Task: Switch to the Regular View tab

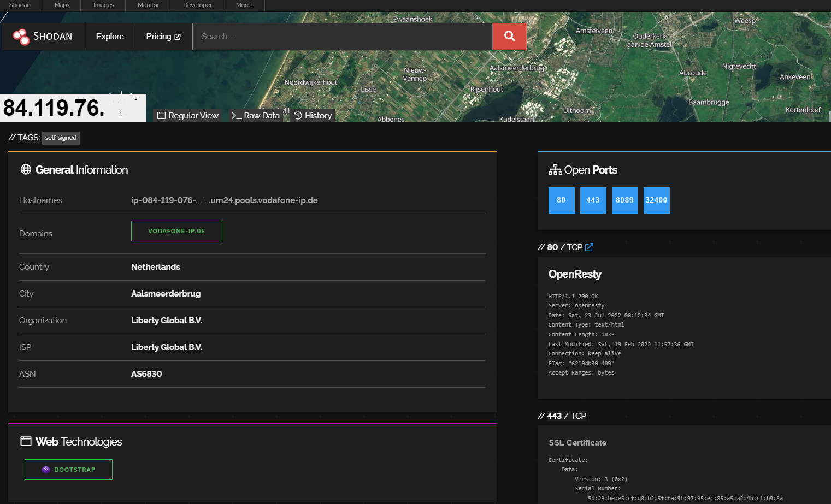Action: (x=188, y=115)
